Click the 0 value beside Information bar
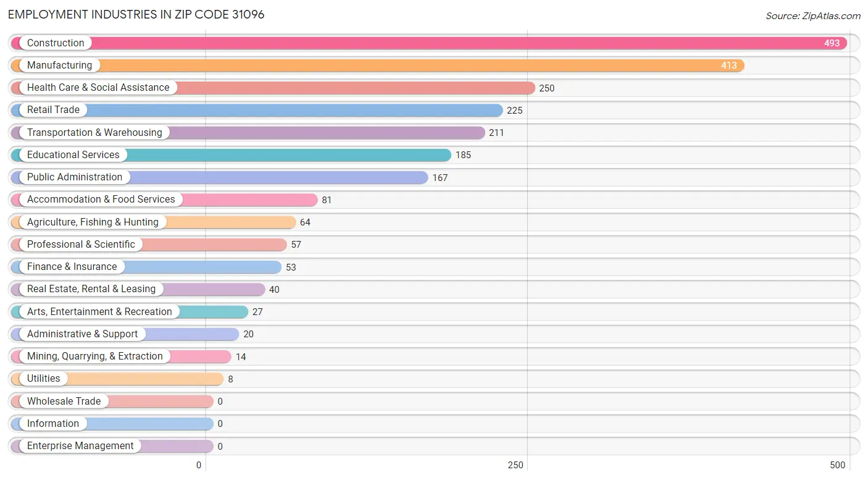This screenshot has height=480, width=868. [x=220, y=424]
